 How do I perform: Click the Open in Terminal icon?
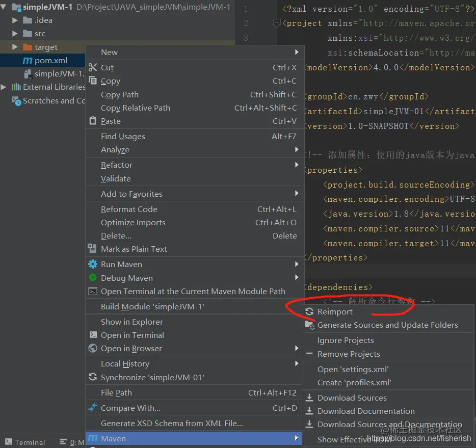93,335
